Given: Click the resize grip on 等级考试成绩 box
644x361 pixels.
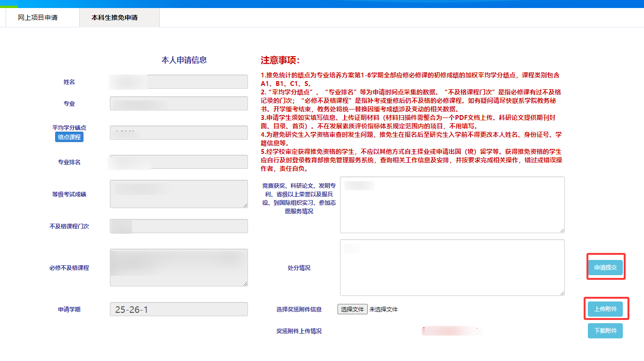Looking at the screenshot, I should pos(245,205).
